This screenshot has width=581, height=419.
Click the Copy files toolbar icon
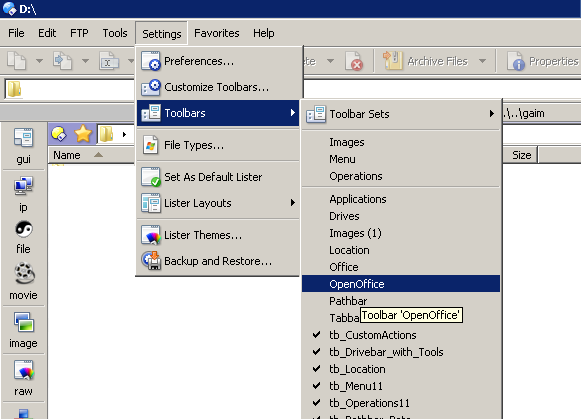point(17,61)
